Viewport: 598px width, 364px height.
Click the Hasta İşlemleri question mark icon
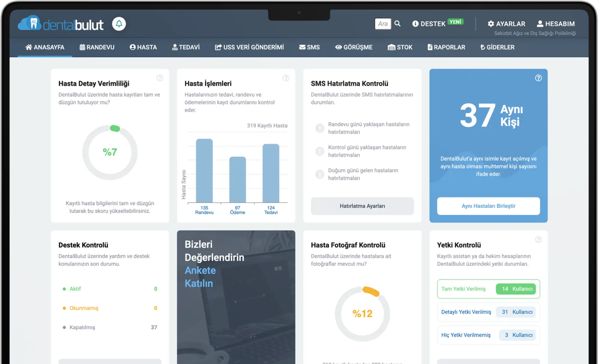coord(286,78)
